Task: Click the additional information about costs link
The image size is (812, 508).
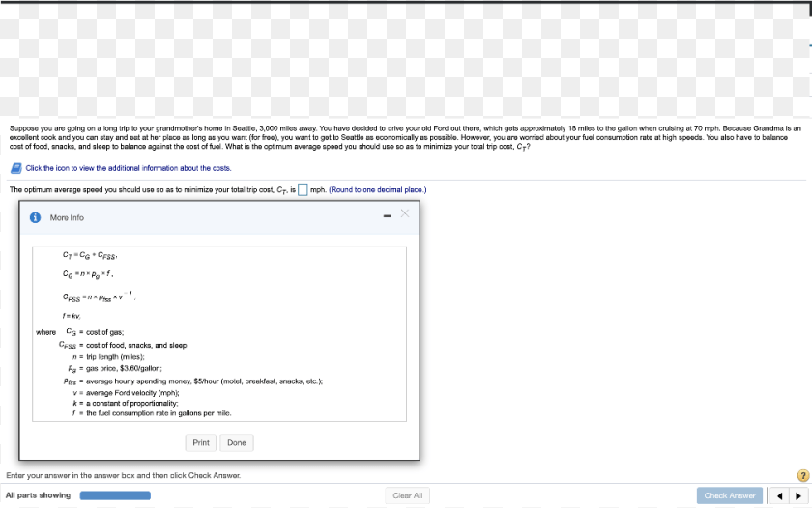Action: 129,168
